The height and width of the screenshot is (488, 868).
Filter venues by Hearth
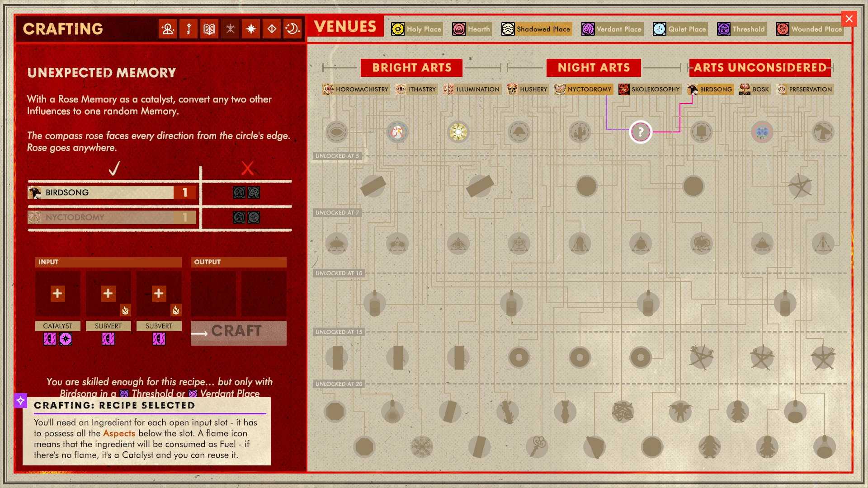coord(472,29)
